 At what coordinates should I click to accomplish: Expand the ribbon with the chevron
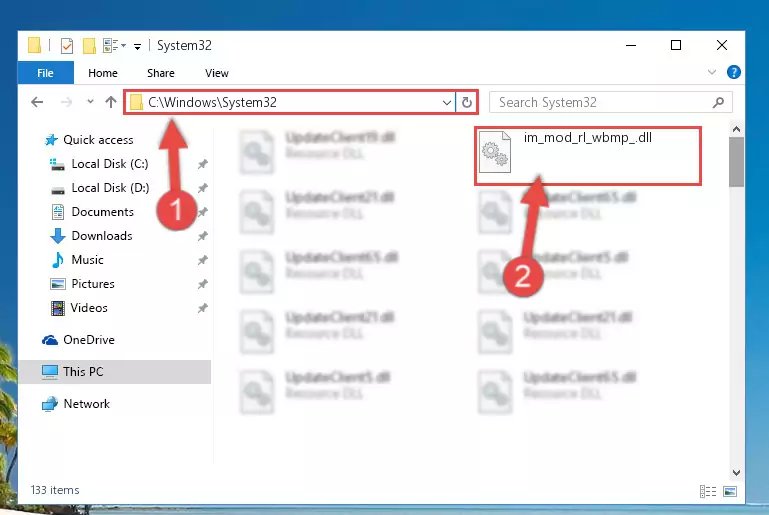pyautogui.click(x=712, y=73)
